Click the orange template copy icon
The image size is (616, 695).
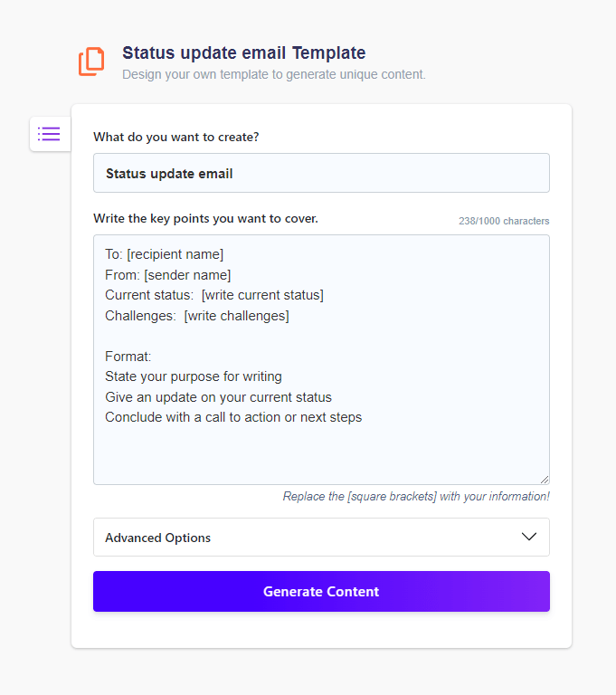click(91, 62)
